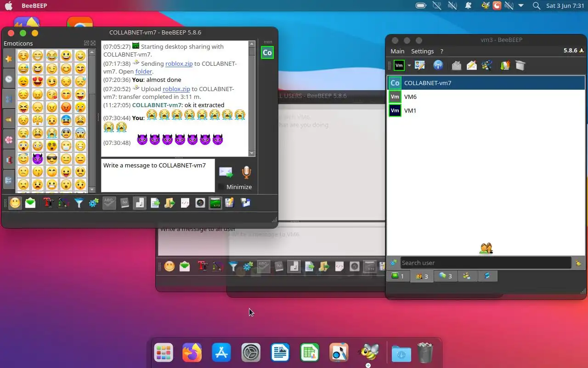The image size is (588, 368).
Task: Click the envelope with pencil icon in vm3 toolbar
Action: pos(472,65)
